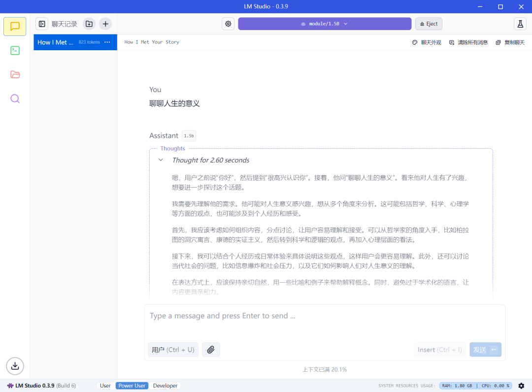The image size is (532, 392).
Task: Open the model selector dropdown module/1.5B
Action: point(325,24)
